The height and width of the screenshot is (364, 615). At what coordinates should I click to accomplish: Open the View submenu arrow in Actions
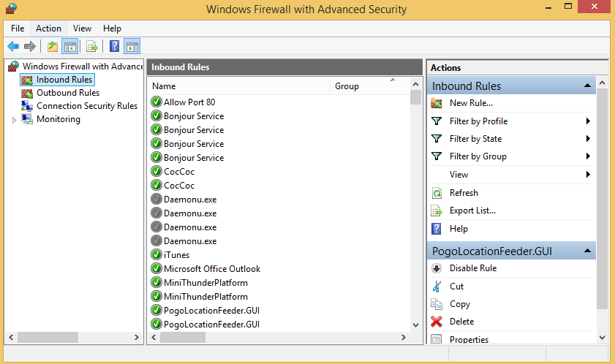[588, 174]
